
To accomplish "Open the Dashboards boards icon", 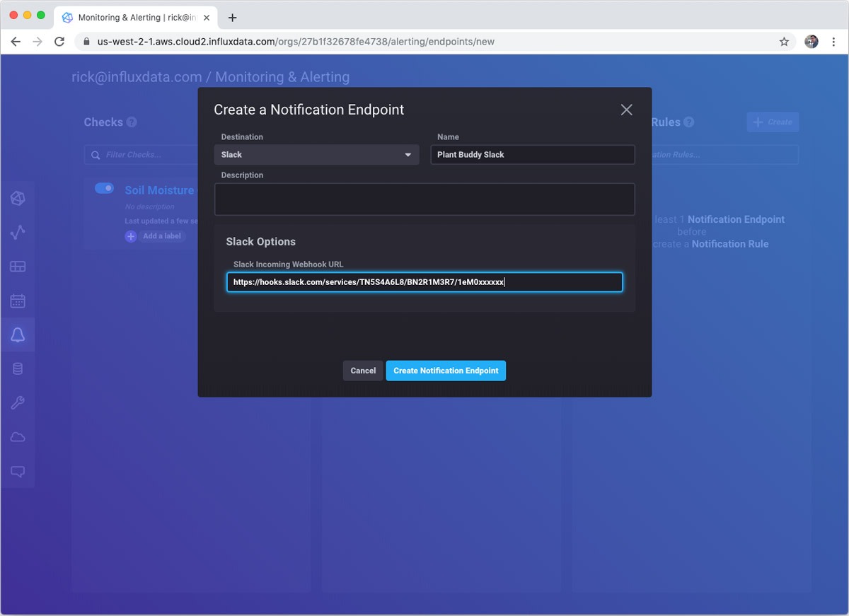I will tap(18, 267).
